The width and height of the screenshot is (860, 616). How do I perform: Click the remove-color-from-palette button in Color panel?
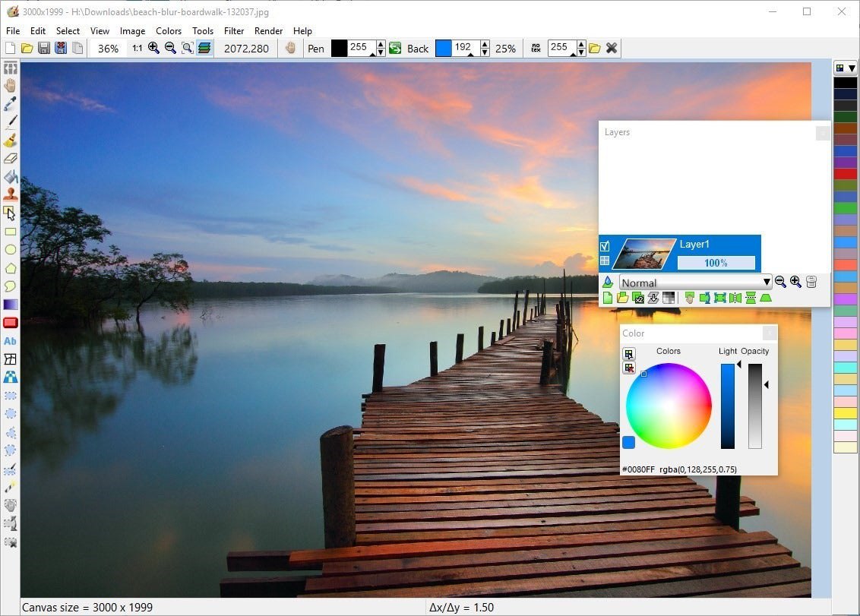click(629, 368)
